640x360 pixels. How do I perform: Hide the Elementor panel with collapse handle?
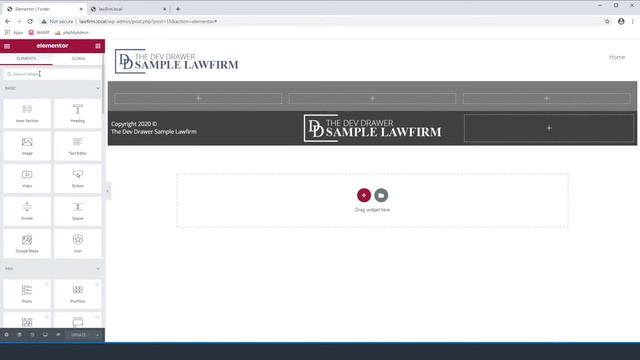point(108,191)
